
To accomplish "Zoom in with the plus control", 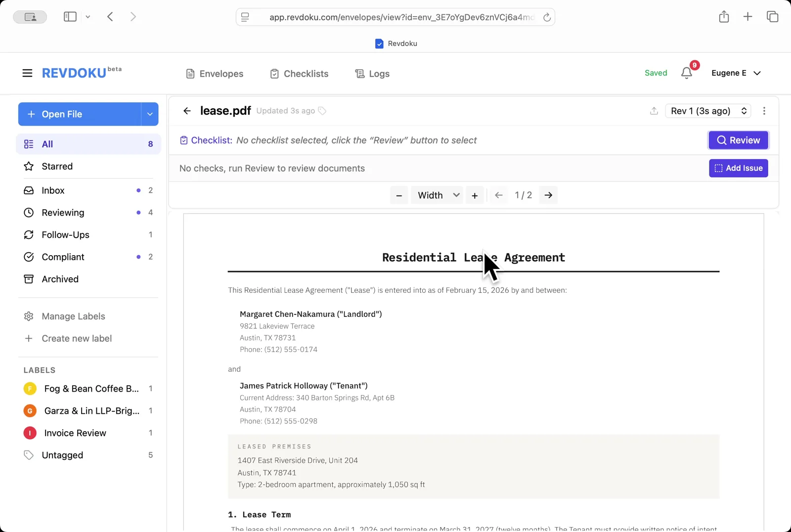I will click(475, 195).
